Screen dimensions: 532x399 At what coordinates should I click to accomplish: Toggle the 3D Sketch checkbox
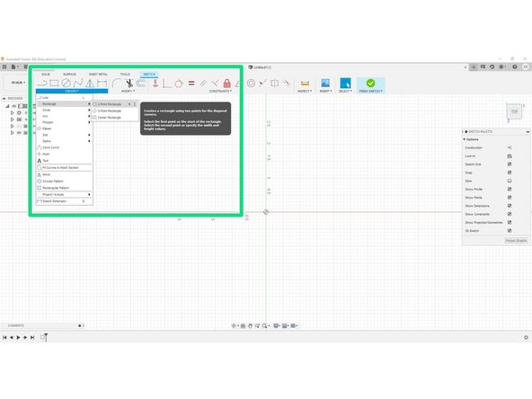(x=510, y=231)
